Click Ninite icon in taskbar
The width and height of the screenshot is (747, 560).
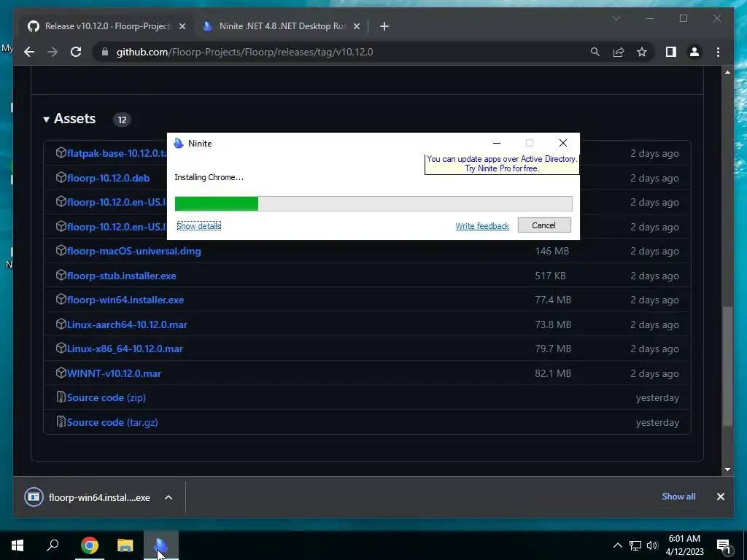[161, 545]
